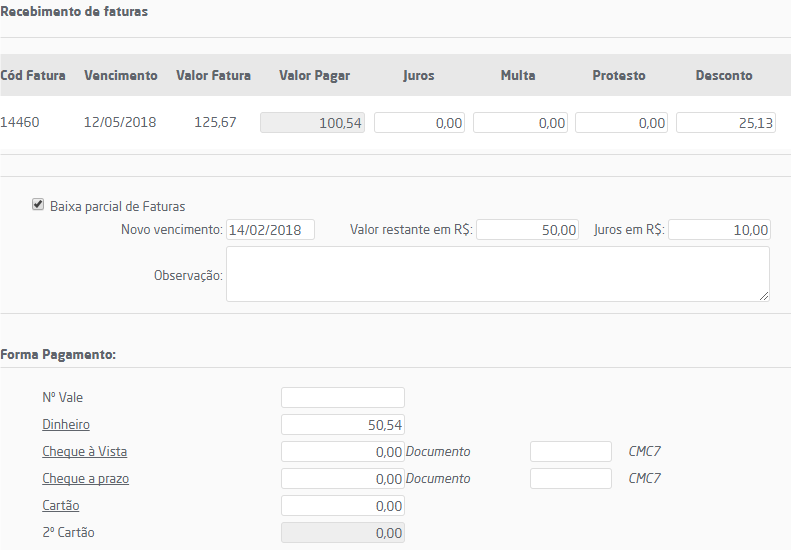Focus the Juros field in invoice row

[x=420, y=123]
